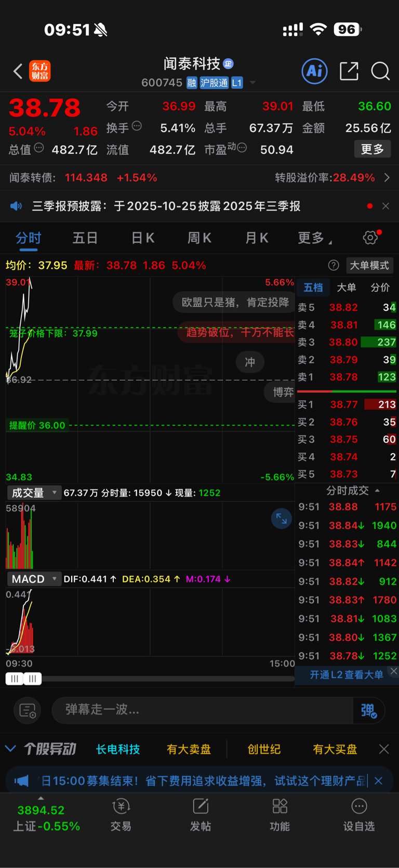
Task: Tap the info icon beside 市盈
Action: pyautogui.click(x=242, y=148)
